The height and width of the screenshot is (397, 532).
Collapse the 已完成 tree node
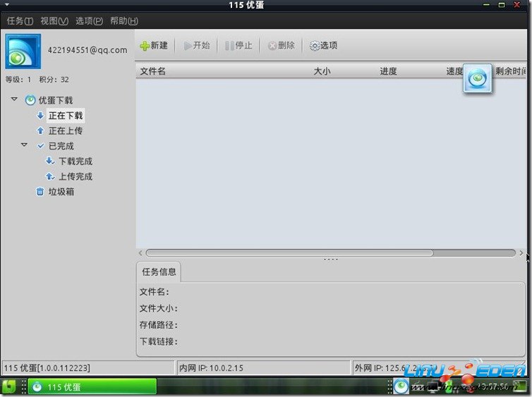pyautogui.click(x=24, y=145)
